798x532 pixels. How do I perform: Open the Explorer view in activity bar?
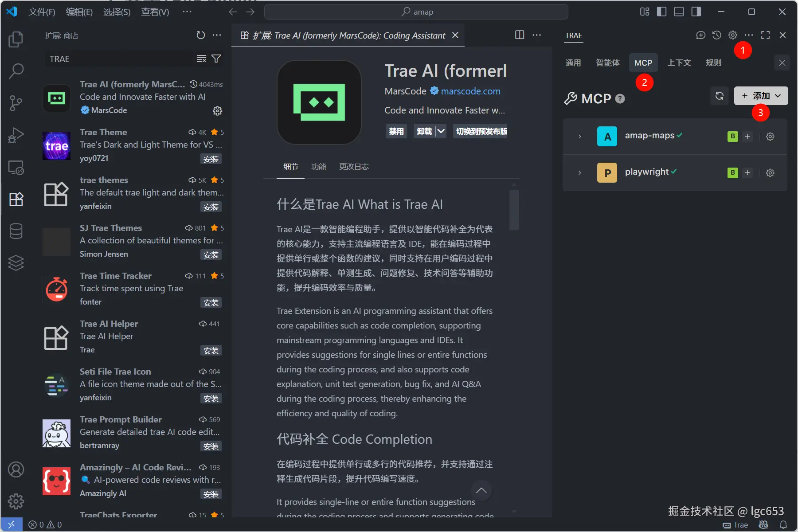click(x=16, y=39)
